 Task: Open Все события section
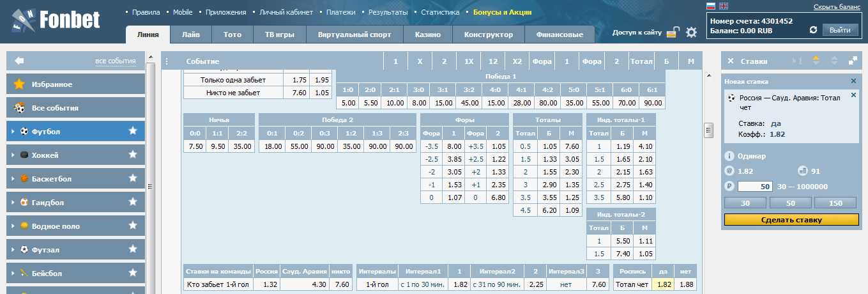[x=75, y=108]
